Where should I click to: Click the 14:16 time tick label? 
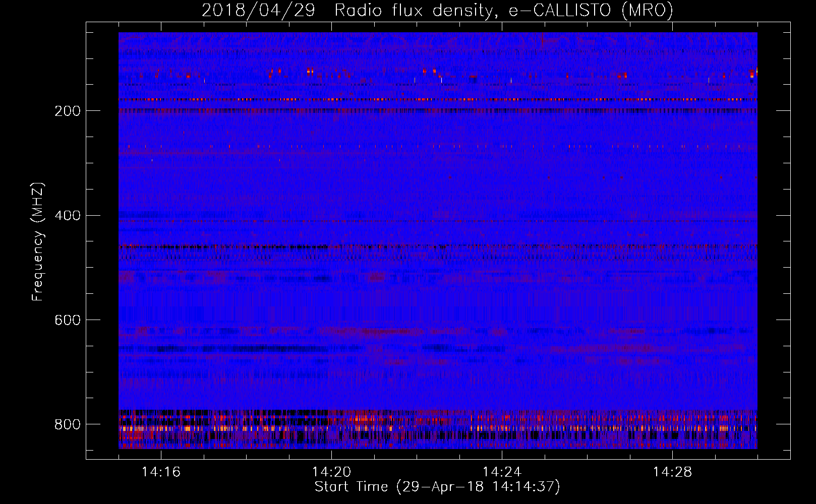tap(161, 472)
